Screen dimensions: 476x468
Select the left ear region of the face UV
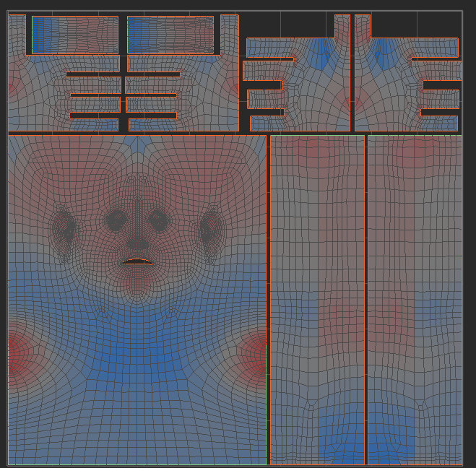[x=64, y=232]
